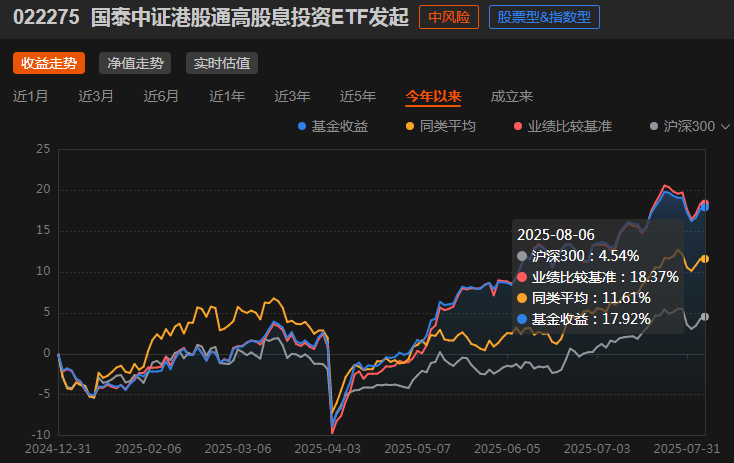Click the x-axis label 2024-12-31
This screenshot has width=734, height=463.
pos(58,449)
